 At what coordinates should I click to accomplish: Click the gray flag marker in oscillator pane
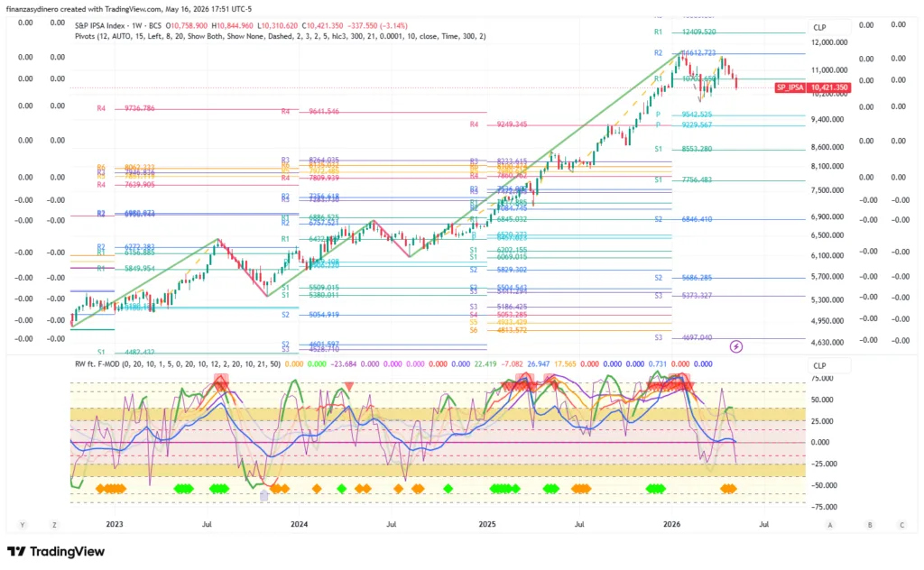pyautogui.click(x=264, y=496)
